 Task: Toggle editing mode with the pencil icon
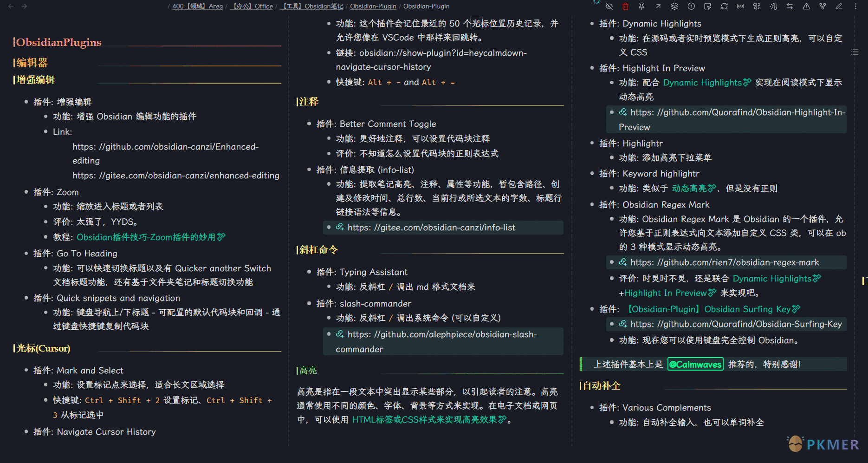click(x=839, y=7)
